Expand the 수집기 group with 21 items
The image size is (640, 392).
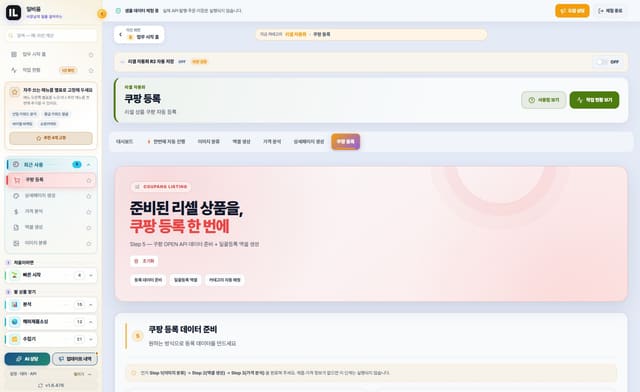tap(91, 339)
